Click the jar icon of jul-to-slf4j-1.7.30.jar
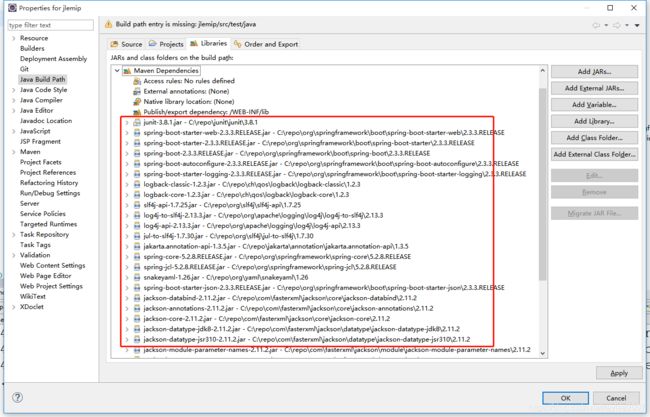650x417 pixels. pyautogui.click(x=137, y=236)
